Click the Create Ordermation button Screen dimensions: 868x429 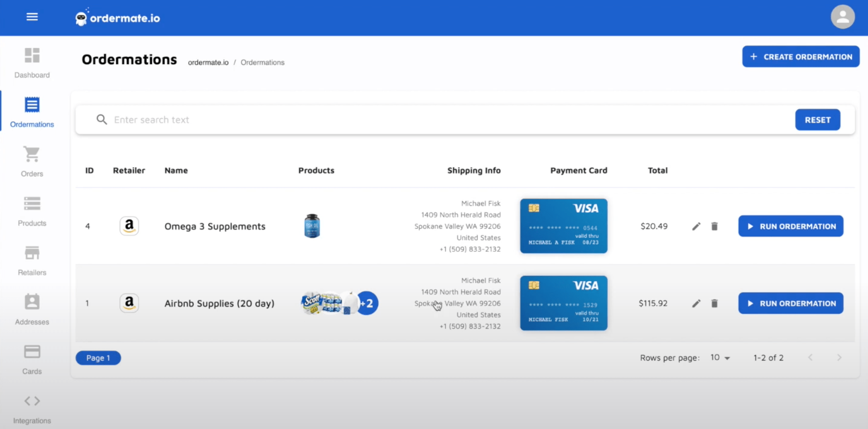click(800, 57)
